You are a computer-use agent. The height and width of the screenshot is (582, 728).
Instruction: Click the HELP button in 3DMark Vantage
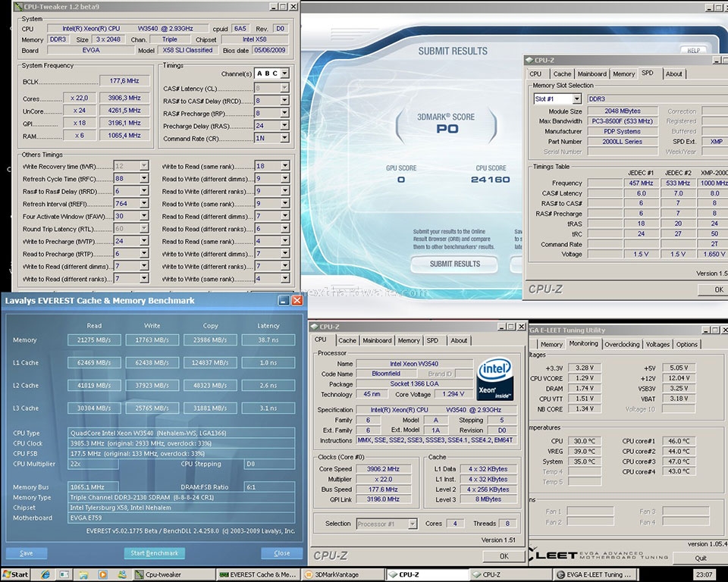(693, 50)
